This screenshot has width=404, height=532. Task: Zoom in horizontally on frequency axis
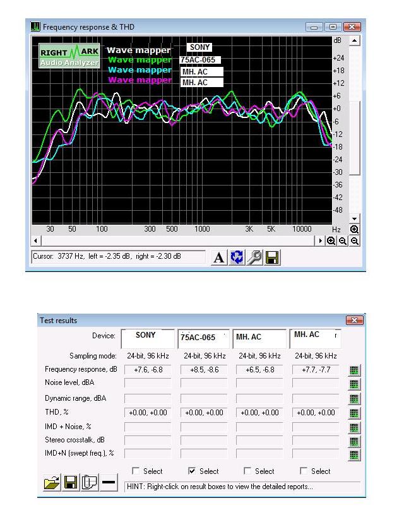pos(331,241)
